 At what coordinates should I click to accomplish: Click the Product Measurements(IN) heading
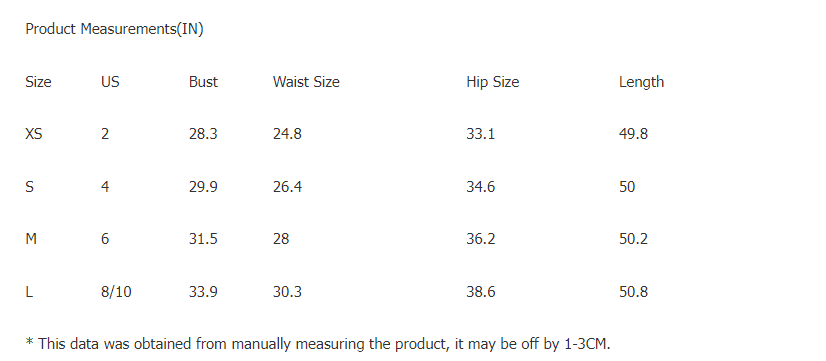point(114,30)
